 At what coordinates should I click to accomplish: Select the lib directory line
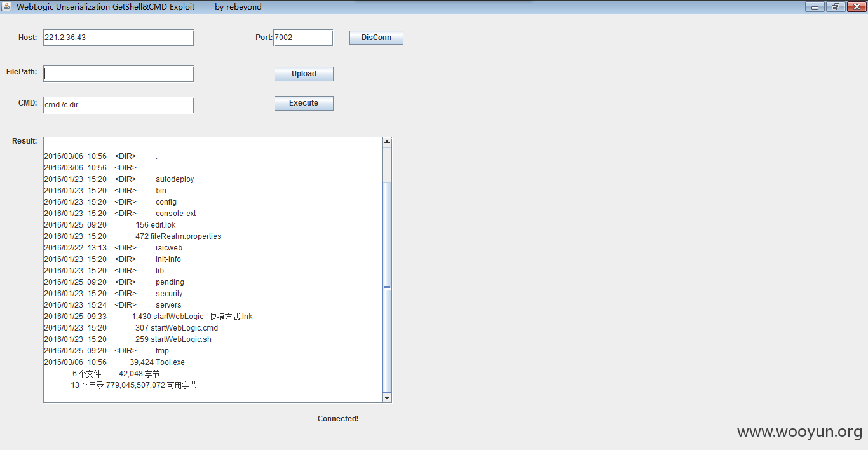[x=104, y=271]
